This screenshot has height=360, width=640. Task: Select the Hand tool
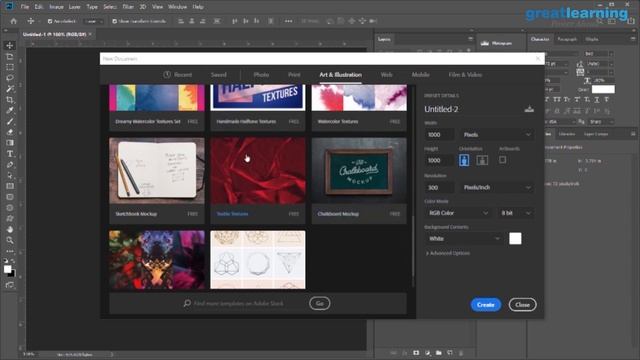(x=10, y=229)
